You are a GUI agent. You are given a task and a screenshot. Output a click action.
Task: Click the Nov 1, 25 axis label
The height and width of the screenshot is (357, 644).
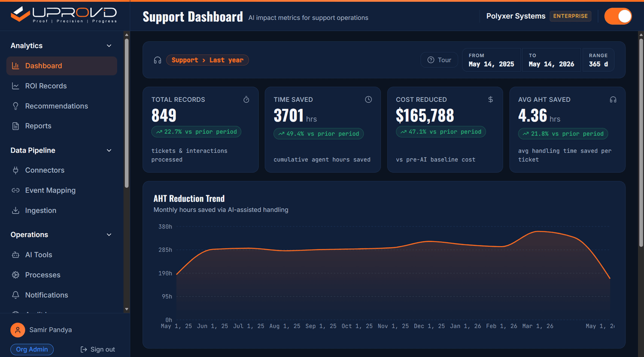pos(393,326)
